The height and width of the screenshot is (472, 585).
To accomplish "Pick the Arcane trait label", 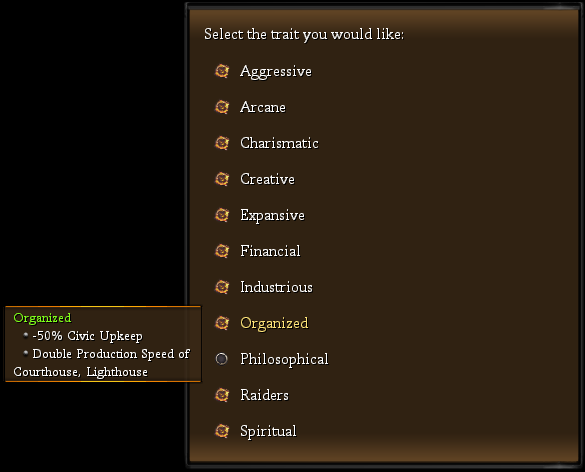I will click(263, 107).
